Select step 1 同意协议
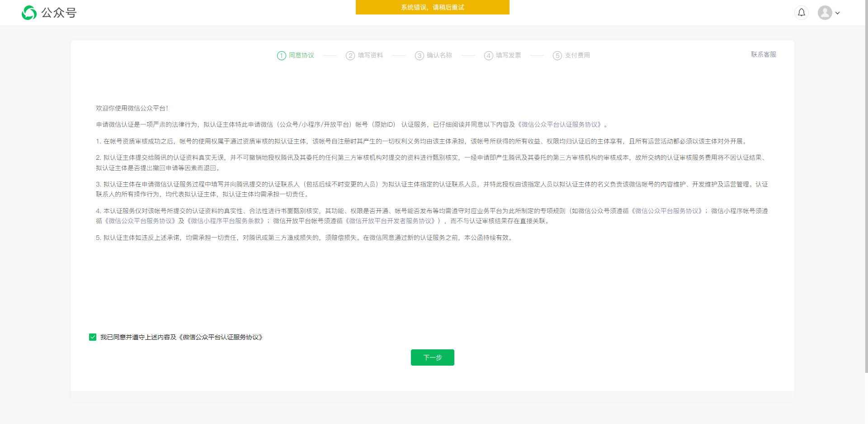Viewport: 868px width, 424px height. (296, 55)
